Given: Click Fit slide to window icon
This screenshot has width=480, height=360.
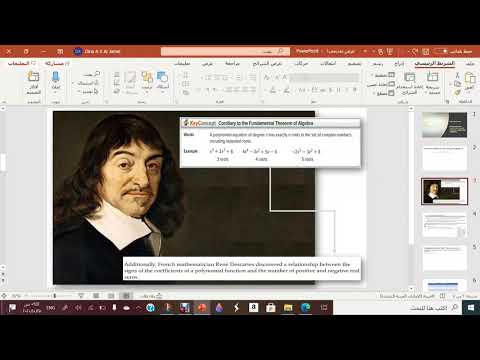Looking at the screenshot, I should point(4,296).
